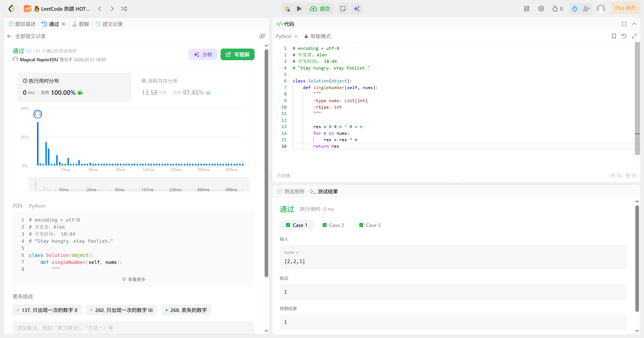This screenshot has width=644, height=338.
Task: Reset code using the undo arrow icon
Action: pyautogui.click(x=624, y=36)
